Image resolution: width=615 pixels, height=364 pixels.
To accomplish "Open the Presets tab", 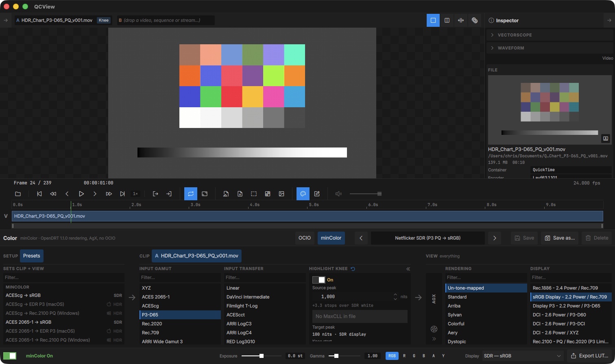I will (32, 256).
